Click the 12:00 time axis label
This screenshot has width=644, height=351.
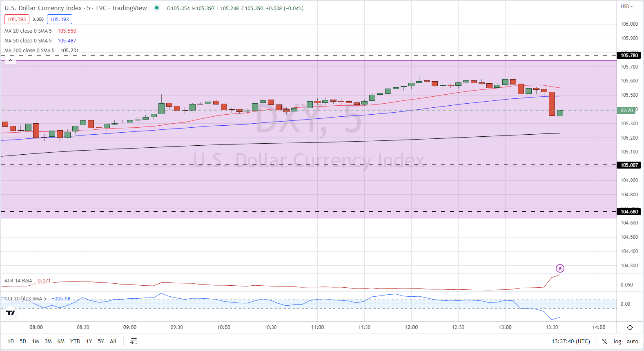pyautogui.click(x=411, y=327)
